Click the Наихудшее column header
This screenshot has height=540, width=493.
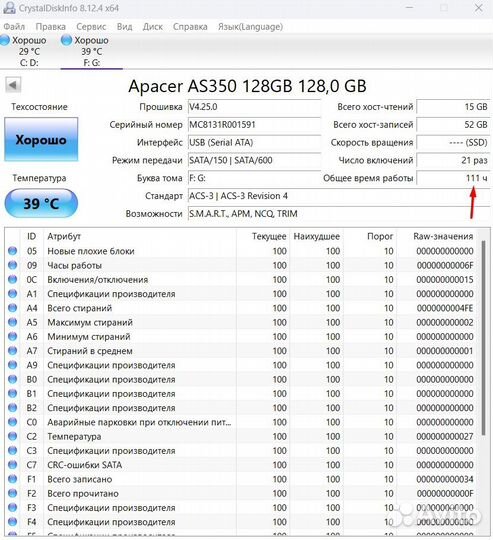[x=316, y=237]
